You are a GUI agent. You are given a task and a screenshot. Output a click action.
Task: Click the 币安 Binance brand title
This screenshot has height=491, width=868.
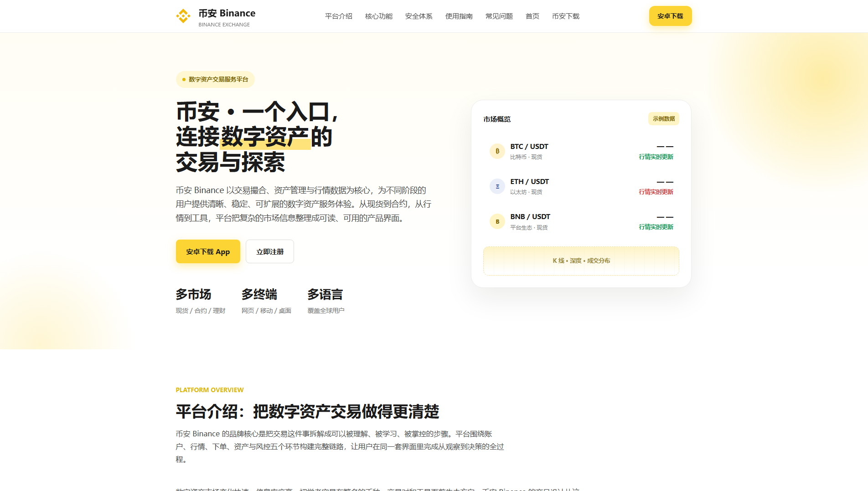pos(227,13)
